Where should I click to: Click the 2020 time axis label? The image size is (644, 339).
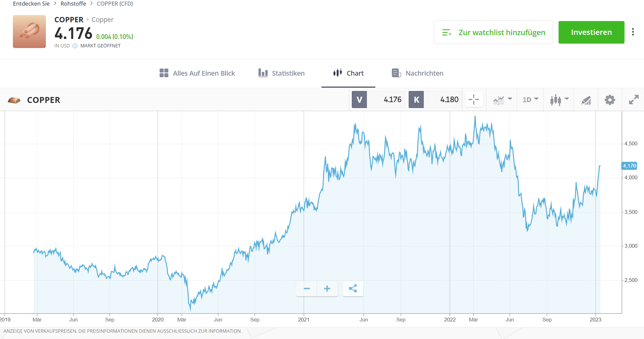point(158,320)
